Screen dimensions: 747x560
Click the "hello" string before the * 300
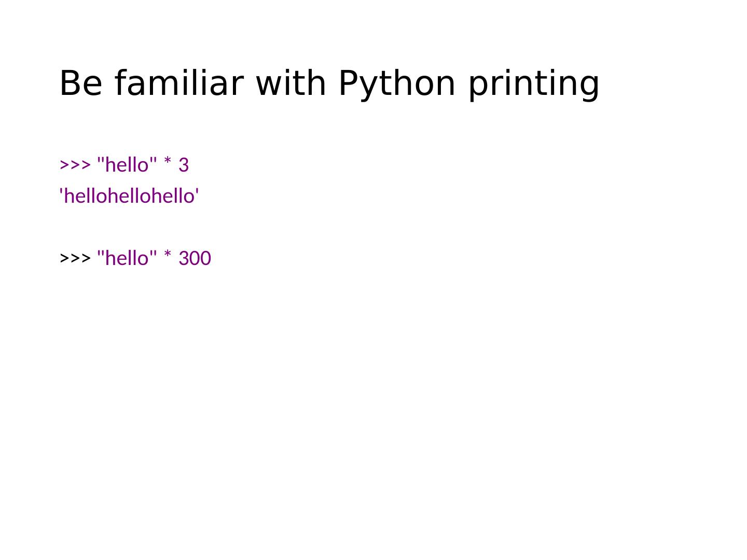(127, 258)
